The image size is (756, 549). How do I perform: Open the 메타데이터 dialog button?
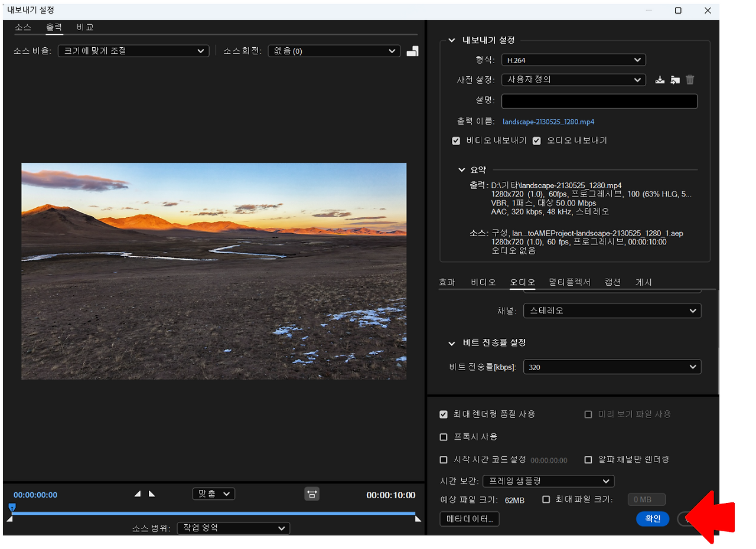(470, 519)
